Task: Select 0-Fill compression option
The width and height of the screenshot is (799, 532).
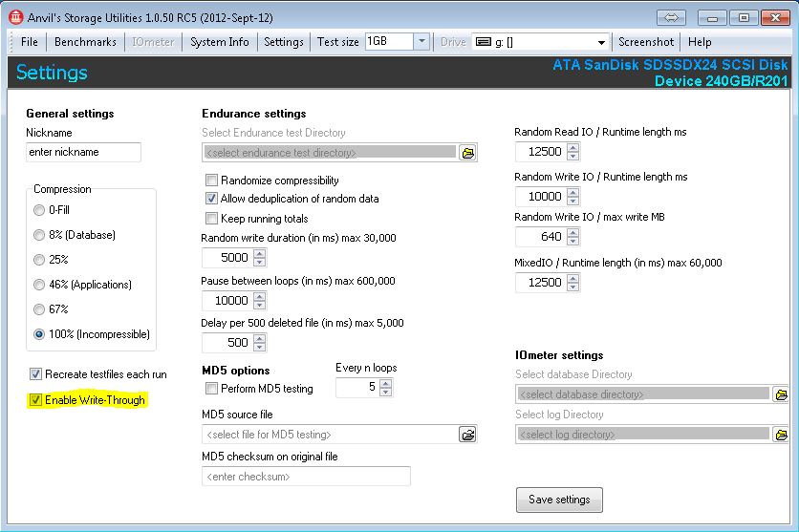Action: coord(39,210)
